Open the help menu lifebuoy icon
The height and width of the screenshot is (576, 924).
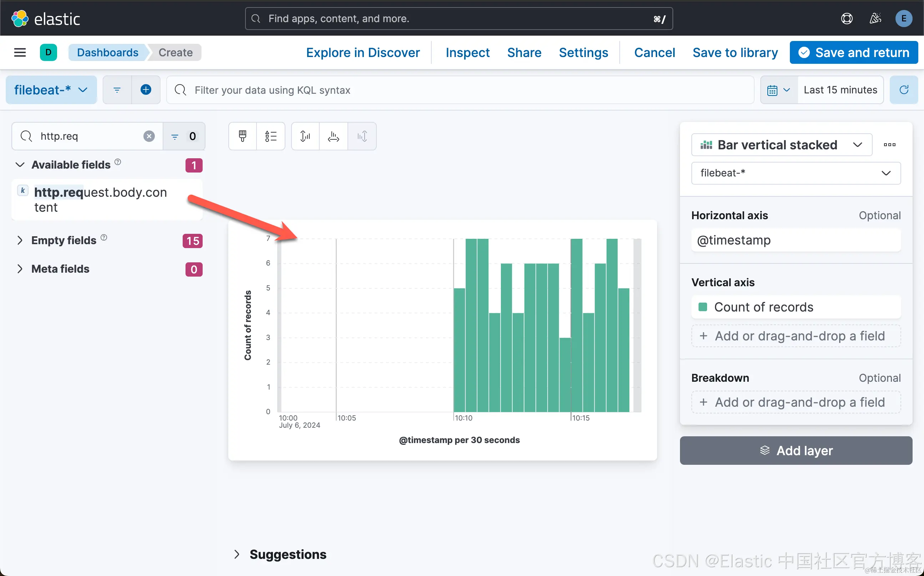[846, 19]
